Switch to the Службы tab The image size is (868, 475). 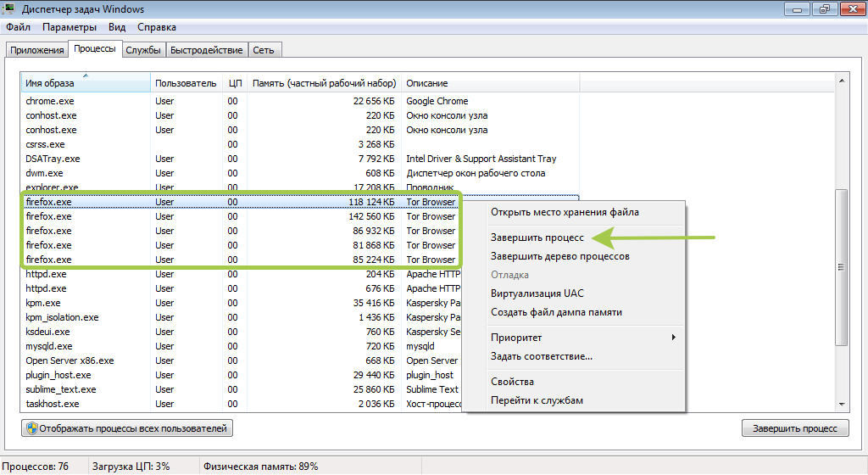click(143, 50)
